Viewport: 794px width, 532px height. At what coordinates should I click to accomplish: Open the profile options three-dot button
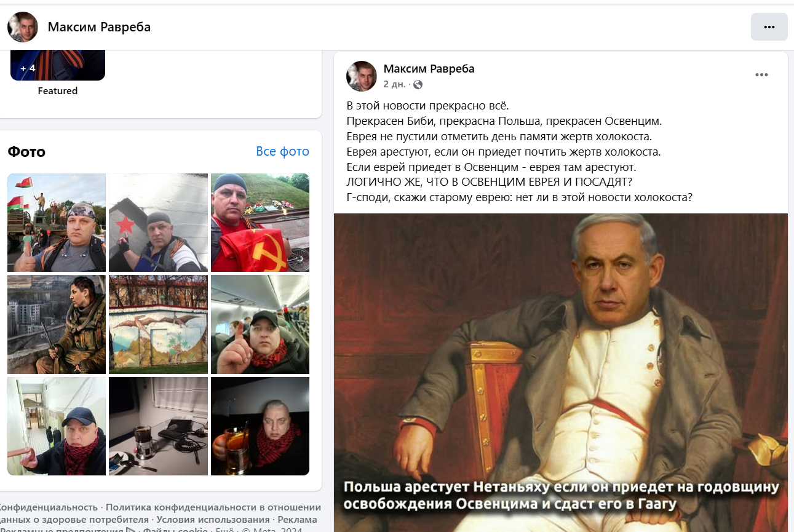[x=769, y=27]
